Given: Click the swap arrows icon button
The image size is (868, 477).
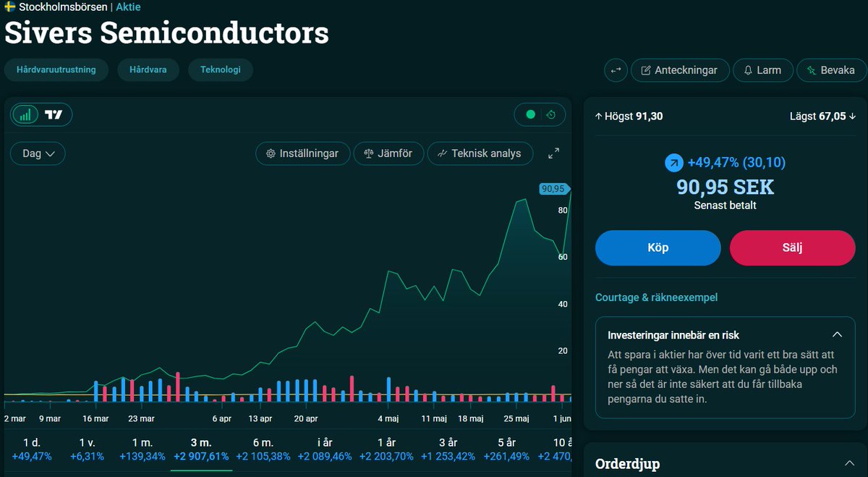Looking at the screenshot, I should point(616,70).
